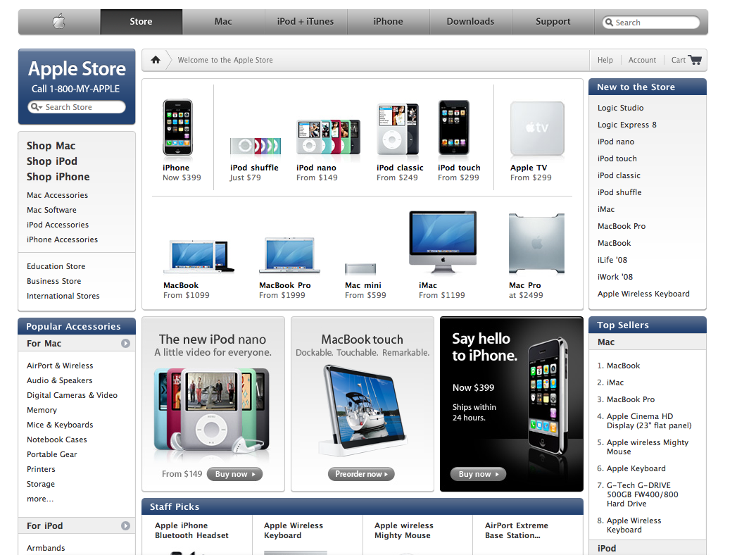Open top seller Apple wireless Mighty Mouse
Viewport: 756px width, 555px height.
pyautogui.click(x=648, y=447)
